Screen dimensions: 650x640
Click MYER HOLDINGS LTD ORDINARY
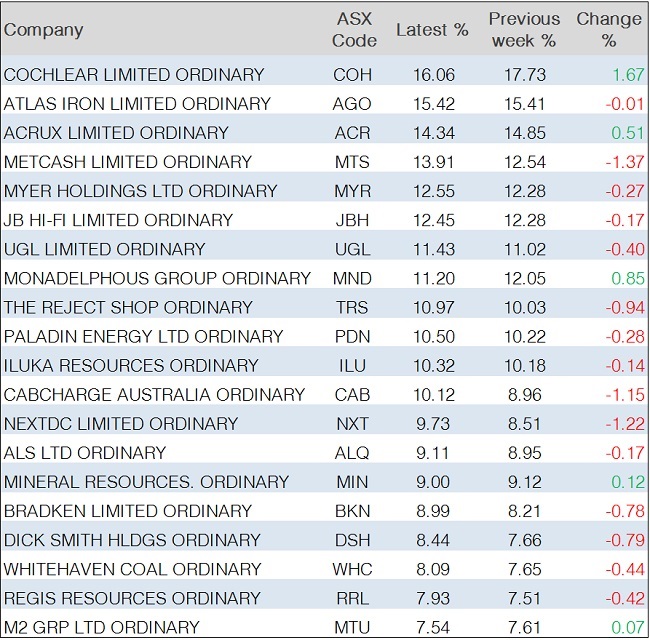(141, 191)
